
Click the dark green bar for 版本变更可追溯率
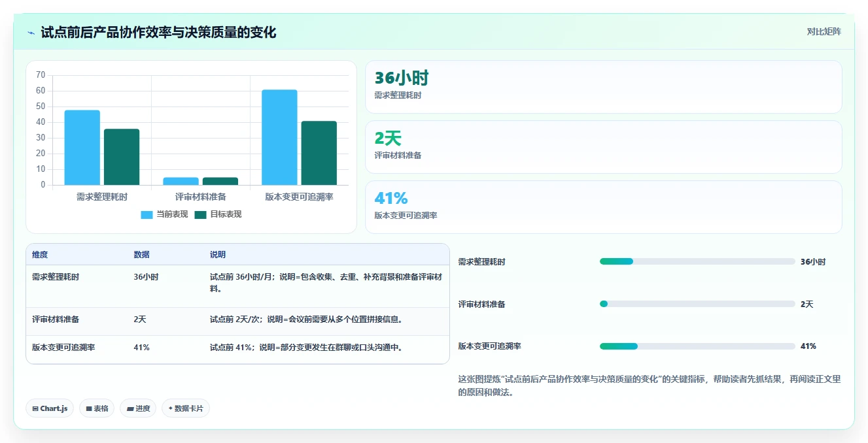click(319, 153)
